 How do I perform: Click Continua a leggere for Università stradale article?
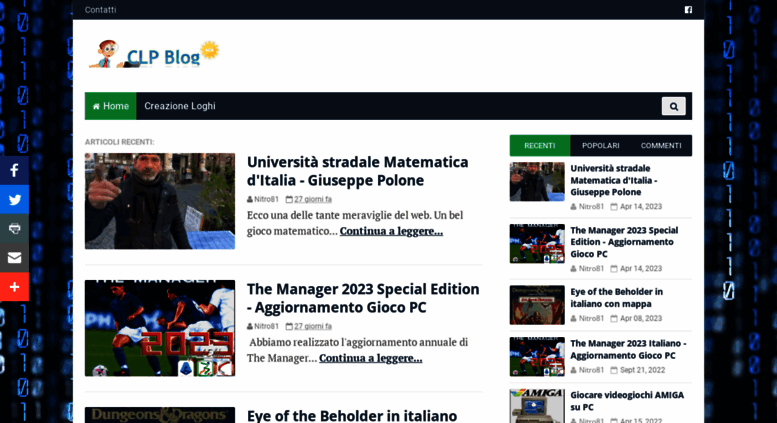pyautogui.click(x=391, y=231)
